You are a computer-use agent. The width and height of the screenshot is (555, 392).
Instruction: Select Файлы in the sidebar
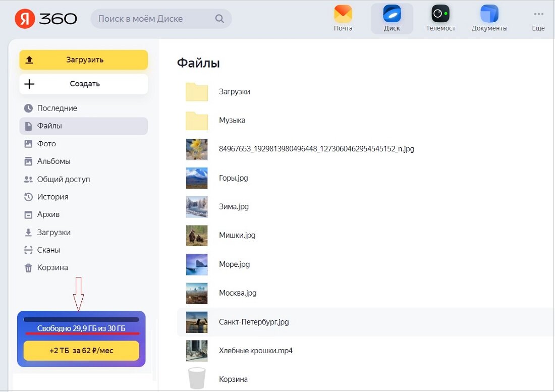tap(84, 126)
